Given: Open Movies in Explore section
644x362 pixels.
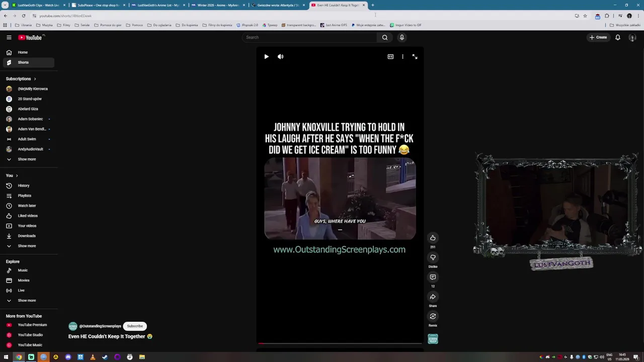Looking at the screenshot, I should (28, 281).
